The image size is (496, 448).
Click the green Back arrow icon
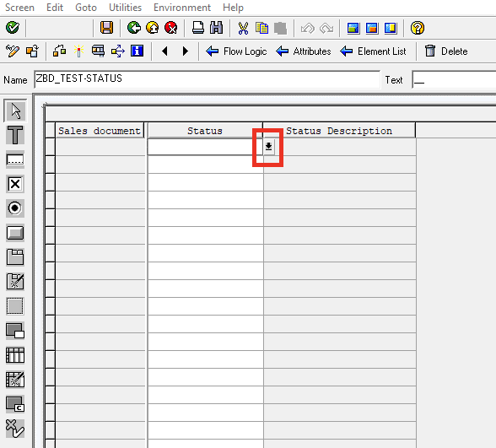134,28
